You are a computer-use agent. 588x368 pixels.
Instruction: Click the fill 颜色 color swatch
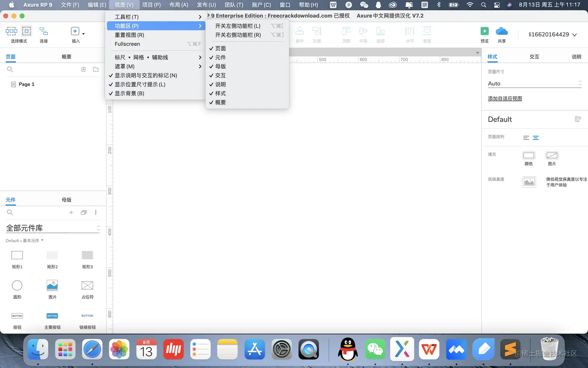click(529, 155)
